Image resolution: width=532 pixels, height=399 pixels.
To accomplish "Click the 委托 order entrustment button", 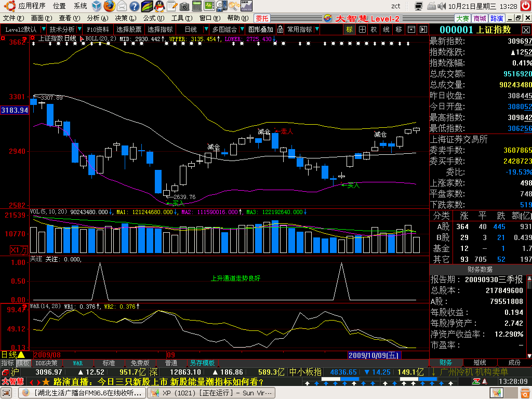I will click(262, 18).
